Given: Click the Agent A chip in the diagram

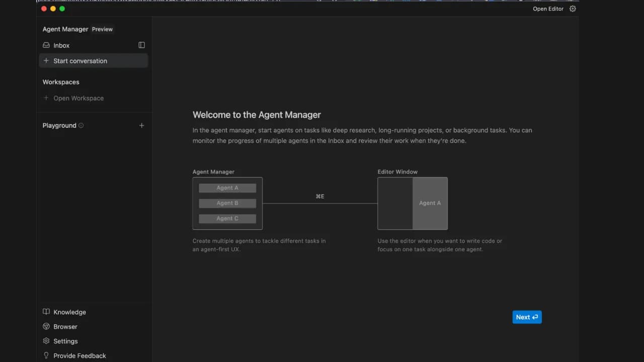Looking at the screenshot, I should [x=227, y=188].
